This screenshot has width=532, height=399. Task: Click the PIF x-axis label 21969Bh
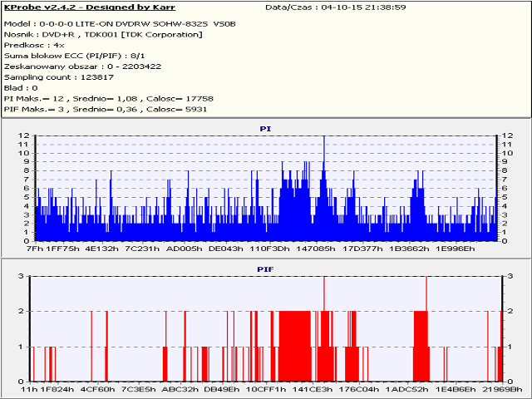pyautogui.click(x=502, y=389)
